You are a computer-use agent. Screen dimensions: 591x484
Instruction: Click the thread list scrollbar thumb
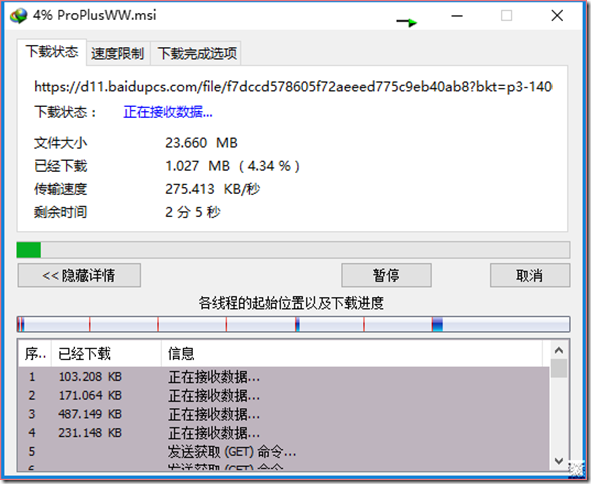point(559,368)
